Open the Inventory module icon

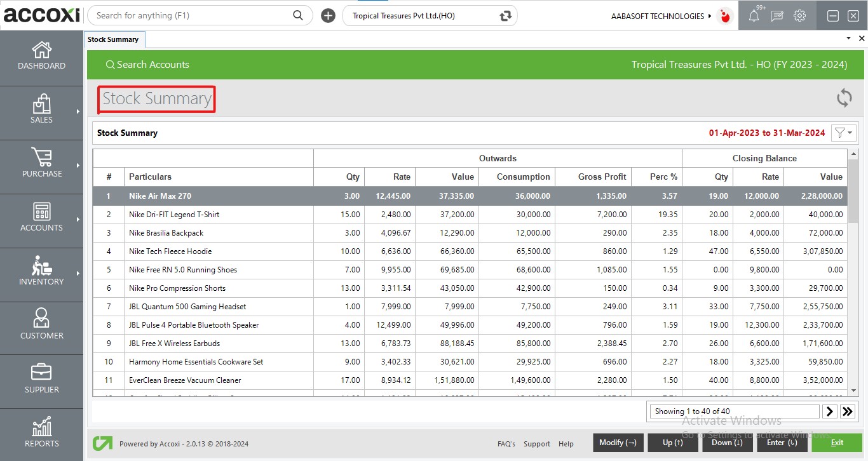coord(41,267)
